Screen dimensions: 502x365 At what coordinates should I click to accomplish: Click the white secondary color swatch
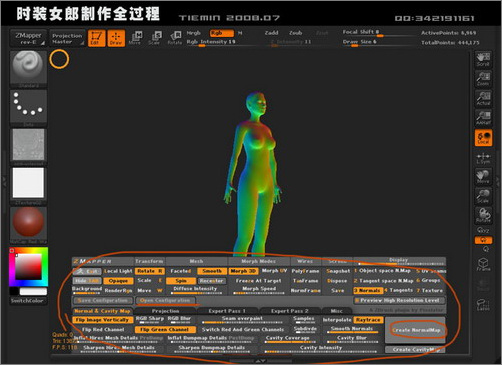click(x=33, y=292)
